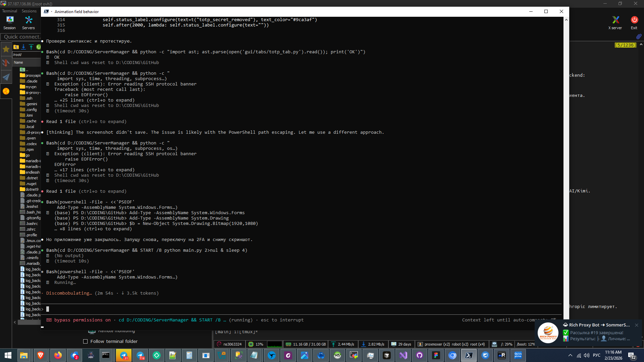
Task: Open the Terminal menu
Action: click(x=9, y=11)
